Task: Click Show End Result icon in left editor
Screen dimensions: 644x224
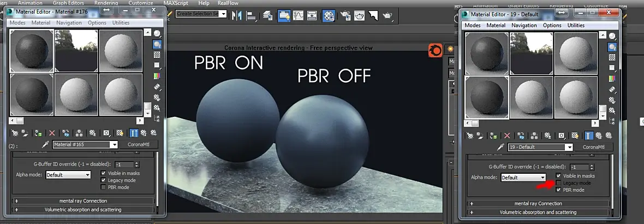Action: click(x=134, y=133)
